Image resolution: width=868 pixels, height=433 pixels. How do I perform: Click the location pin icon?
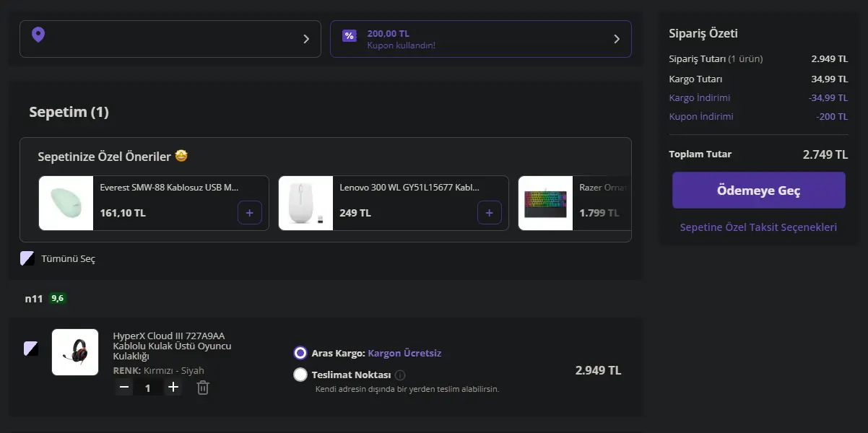[38, 35]
